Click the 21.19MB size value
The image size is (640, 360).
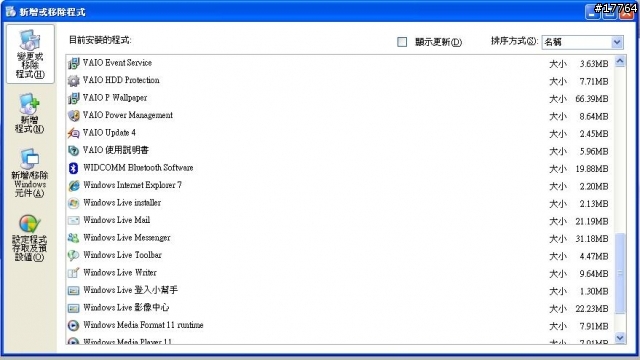click(x=592, y=222)
